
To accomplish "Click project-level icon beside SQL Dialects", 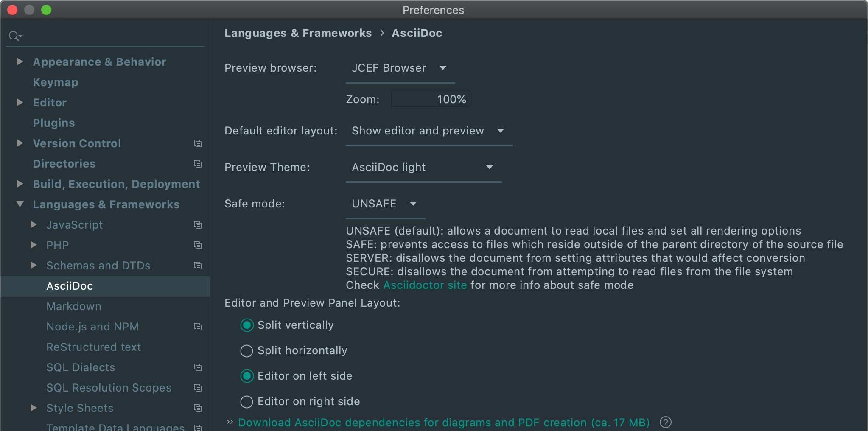I will pyautogui.click(x=198, y=367).
